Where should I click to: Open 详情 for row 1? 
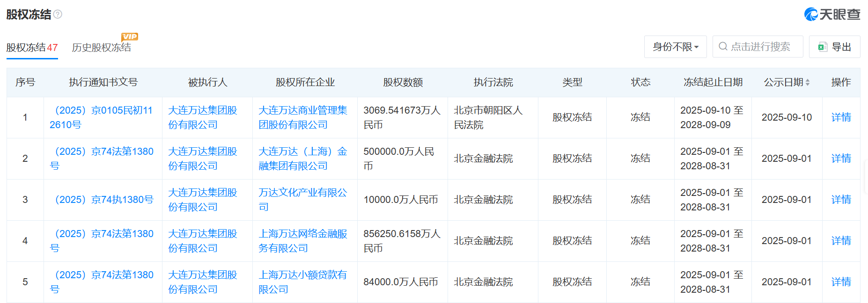(841, 117)
